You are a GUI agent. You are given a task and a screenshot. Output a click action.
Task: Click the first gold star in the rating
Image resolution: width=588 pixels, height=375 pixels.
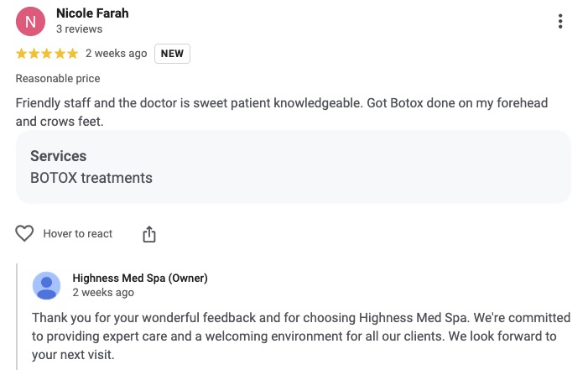(x=22, y=54)
